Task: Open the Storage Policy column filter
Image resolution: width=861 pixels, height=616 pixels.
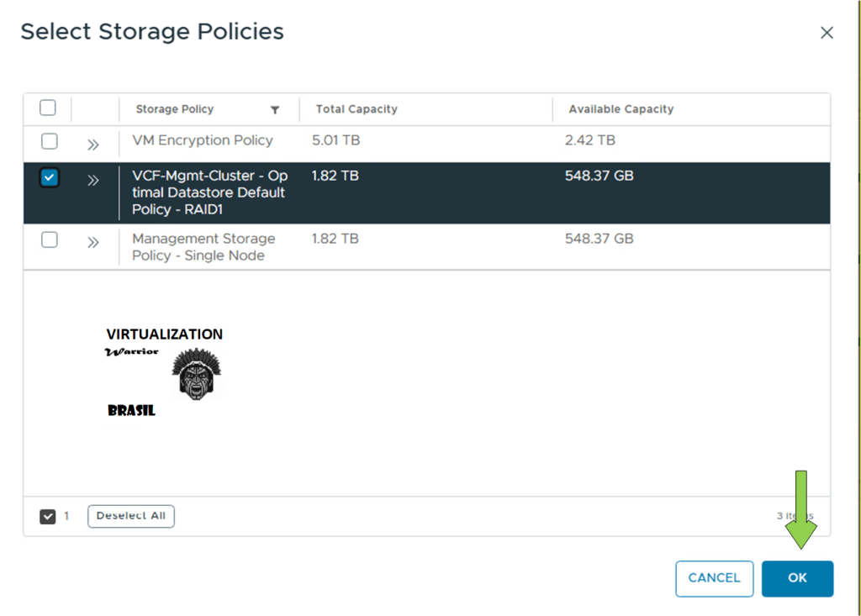Action: click(275, 110)
